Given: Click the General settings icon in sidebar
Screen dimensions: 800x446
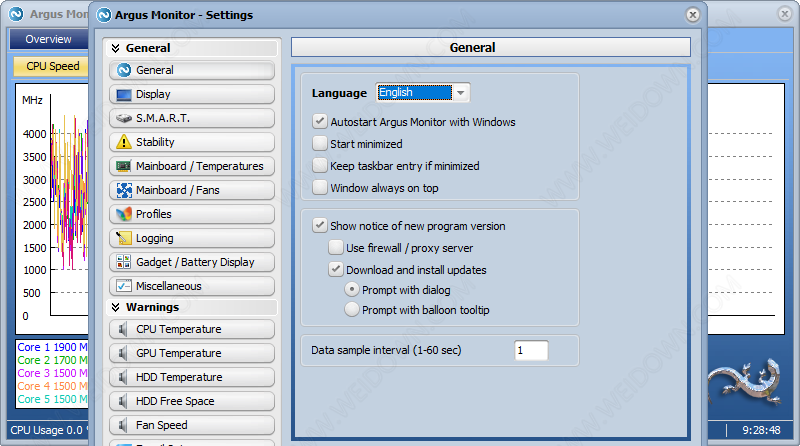Looking at the screenshot, I should [x=124, y=70].
